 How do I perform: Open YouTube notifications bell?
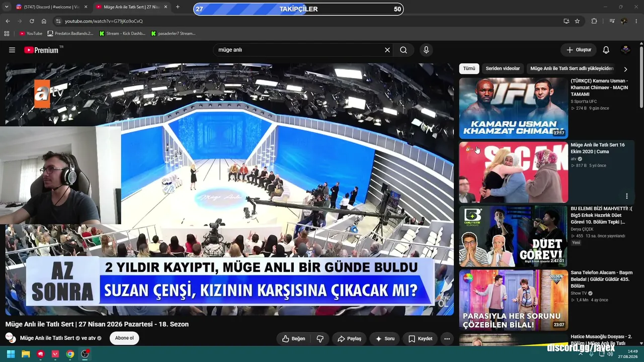click(x=606, y=50)
